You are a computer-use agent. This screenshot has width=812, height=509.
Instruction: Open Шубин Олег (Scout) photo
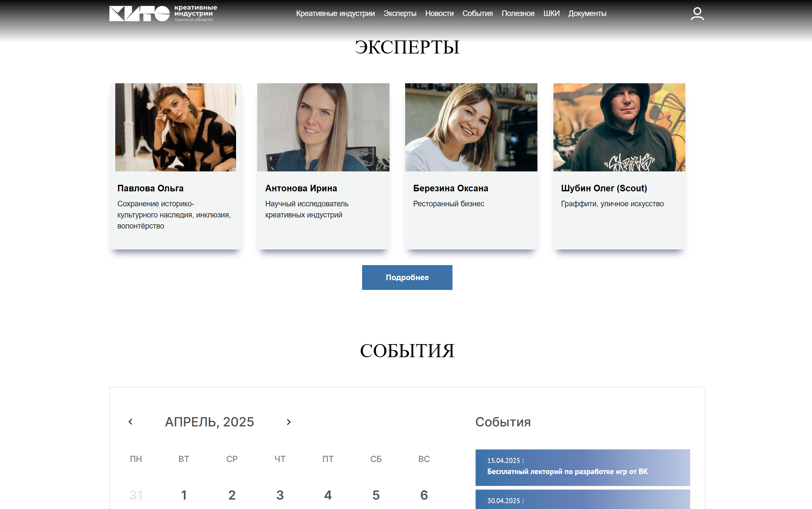(619, 127)
